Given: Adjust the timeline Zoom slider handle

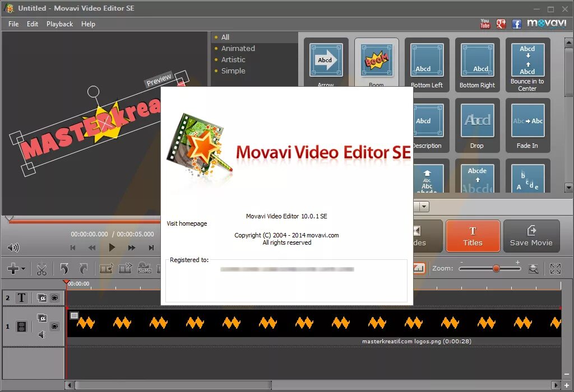Looking at the screenshot, I should (496, 269).
